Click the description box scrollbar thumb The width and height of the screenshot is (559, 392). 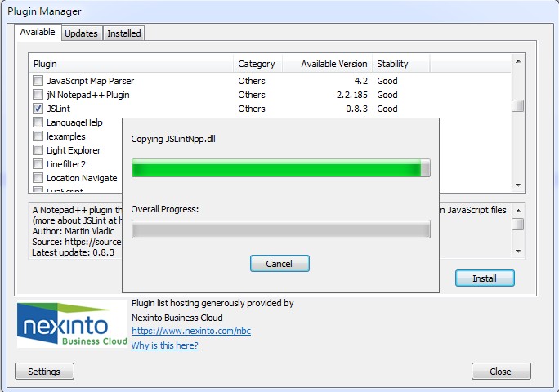(x=518, y=225)
